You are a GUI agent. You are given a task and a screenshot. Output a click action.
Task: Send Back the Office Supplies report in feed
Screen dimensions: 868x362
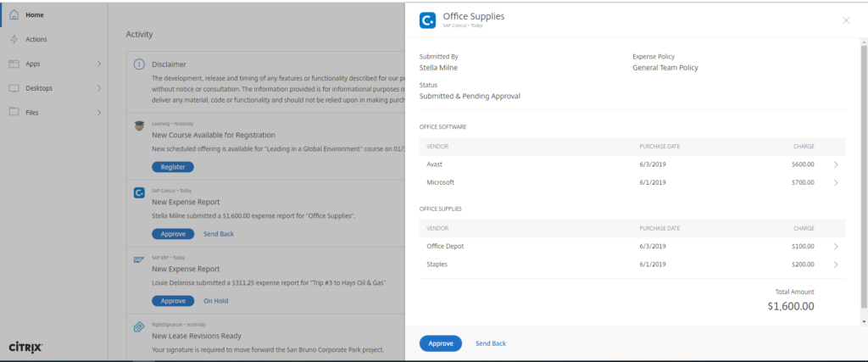pos(219,234)
